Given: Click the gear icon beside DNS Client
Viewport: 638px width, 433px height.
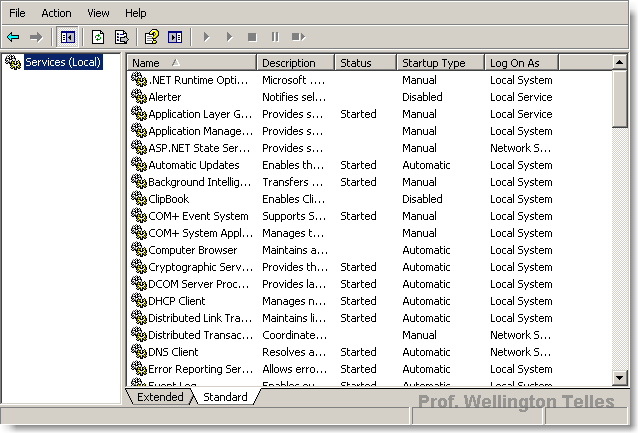Looking at the screenshot, I should click(x=139, y=351).
